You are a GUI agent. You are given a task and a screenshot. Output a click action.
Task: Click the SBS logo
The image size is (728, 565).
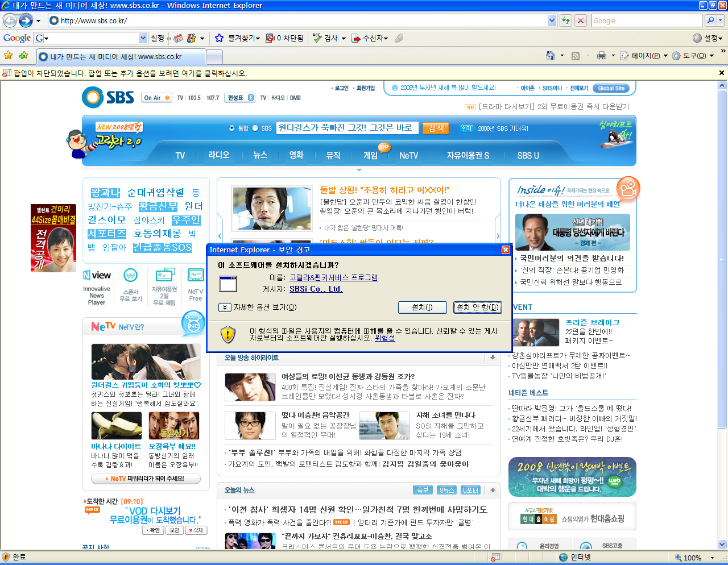coord(108,97)
